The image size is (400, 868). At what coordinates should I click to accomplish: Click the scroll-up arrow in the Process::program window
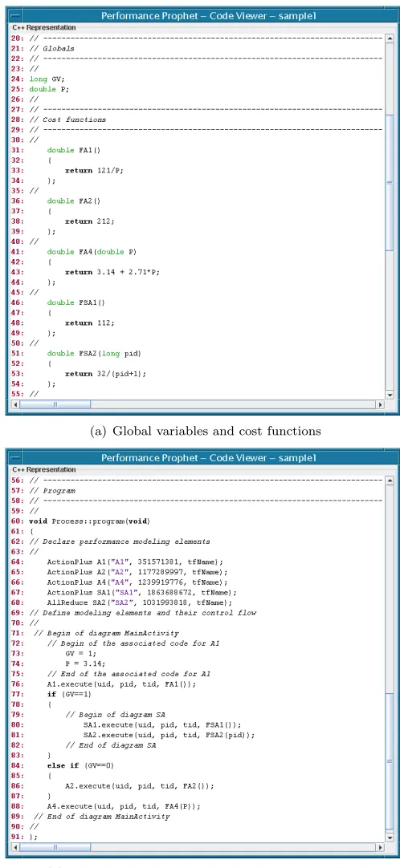pyautogui.click(x=390, y=480)
